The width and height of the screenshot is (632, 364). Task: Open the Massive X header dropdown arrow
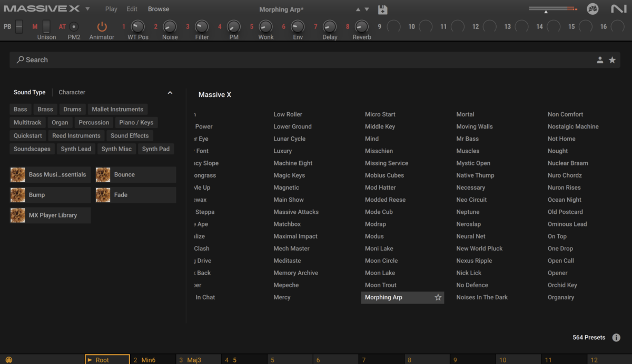pyautogui.click(x=87, y=9)
